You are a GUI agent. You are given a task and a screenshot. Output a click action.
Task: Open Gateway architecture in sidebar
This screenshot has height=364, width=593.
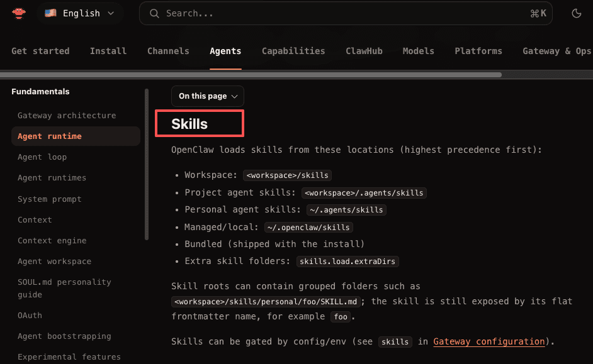pyautogui.click(x=67, y=116)
